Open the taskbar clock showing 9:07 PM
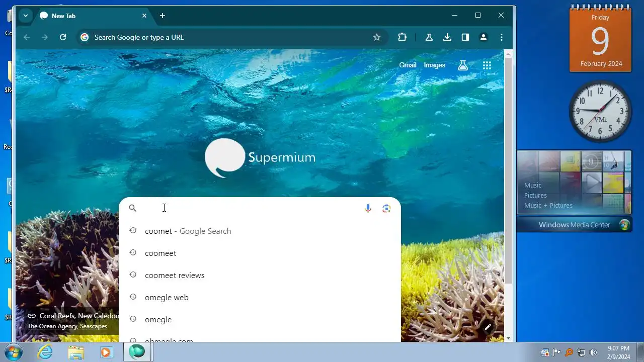The image size is (644, 362). coord(618,352)
